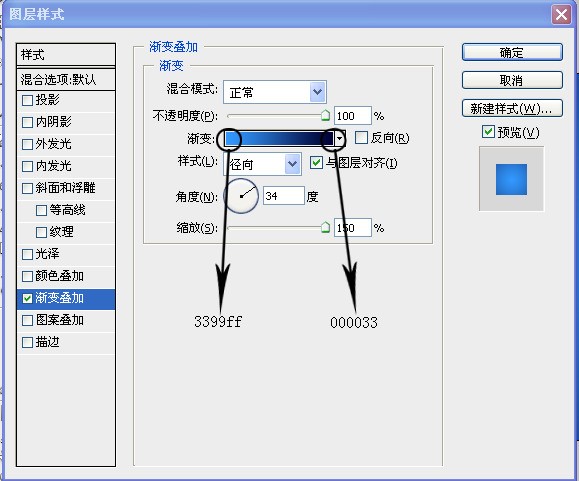Uncheck the 渐变叠加 gradient overlay checkbox
This screenshot has width=579, height=481.
27,298
